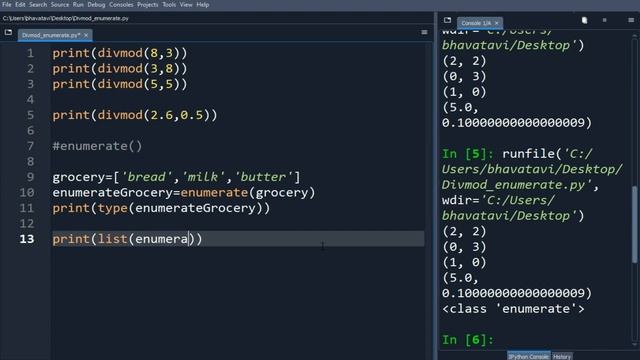The image size is (640, 360).
Task: Open the Debug menu
Action: click(96, 4)
